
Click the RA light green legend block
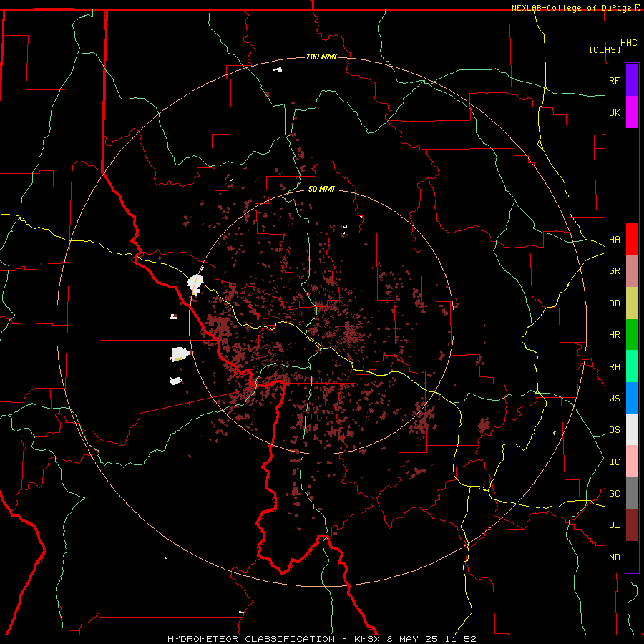[632, 366]
